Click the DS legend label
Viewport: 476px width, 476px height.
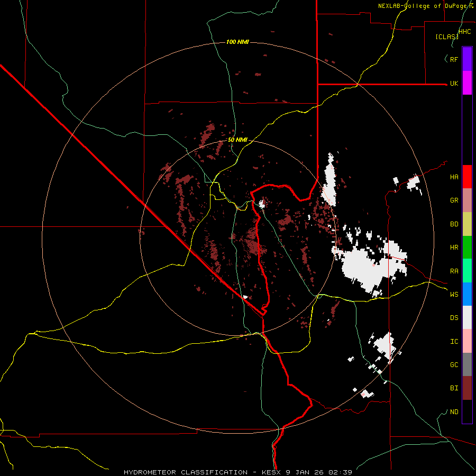coord(454,318)
